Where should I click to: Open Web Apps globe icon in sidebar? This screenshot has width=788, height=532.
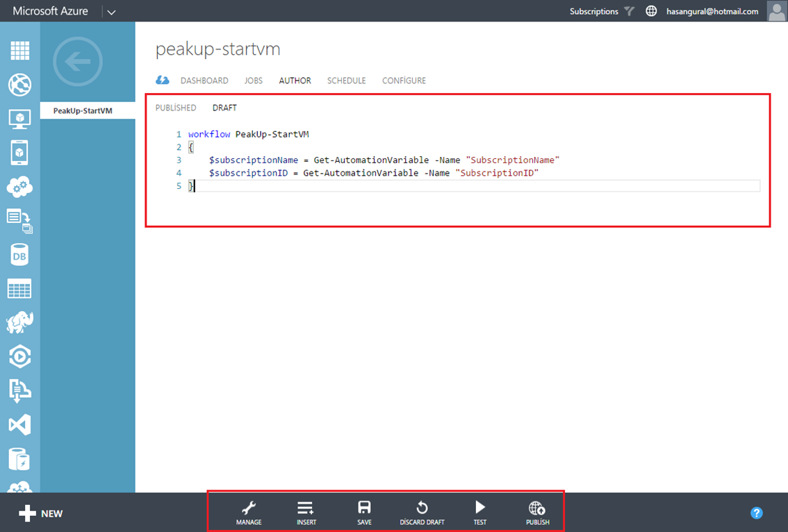pos(19,85)
